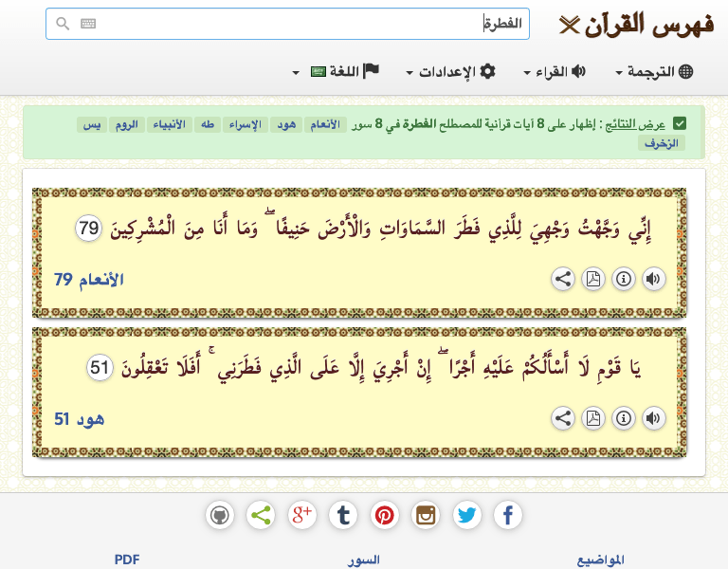Click the green share icon in footer
Viewport: 728px width, 569px height.
pyautogui.click(x=261, y=515)
